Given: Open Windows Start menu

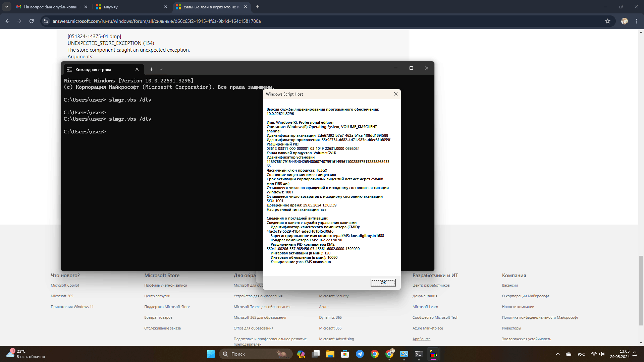Looking at the screenshot, I should click(211, 354).
